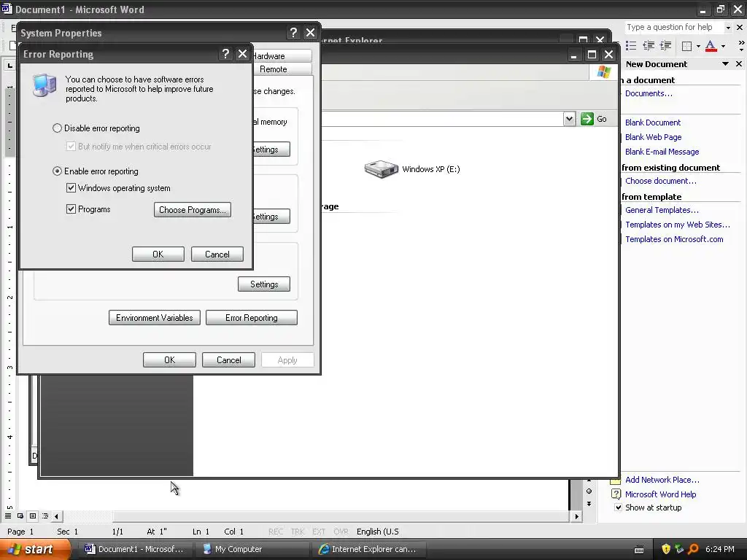Click the Microsoft Word Help icon

616,494
